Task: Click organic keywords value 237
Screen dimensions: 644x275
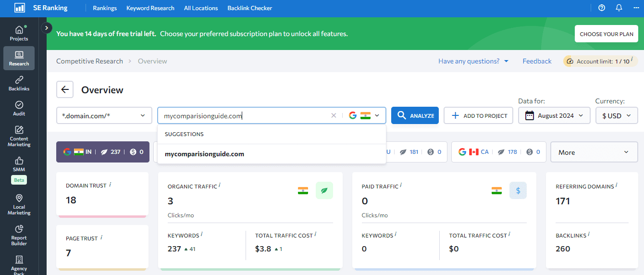Action: click(x=174, y=249)
